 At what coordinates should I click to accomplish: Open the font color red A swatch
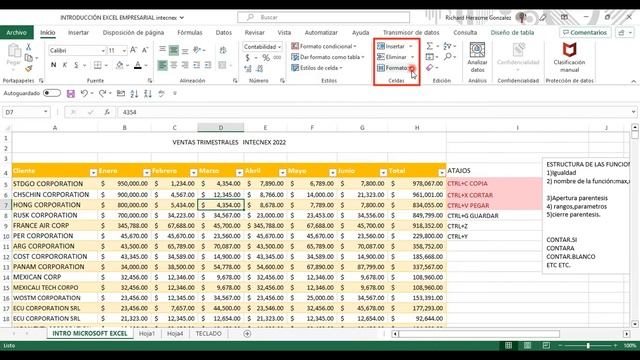[138, 65]
